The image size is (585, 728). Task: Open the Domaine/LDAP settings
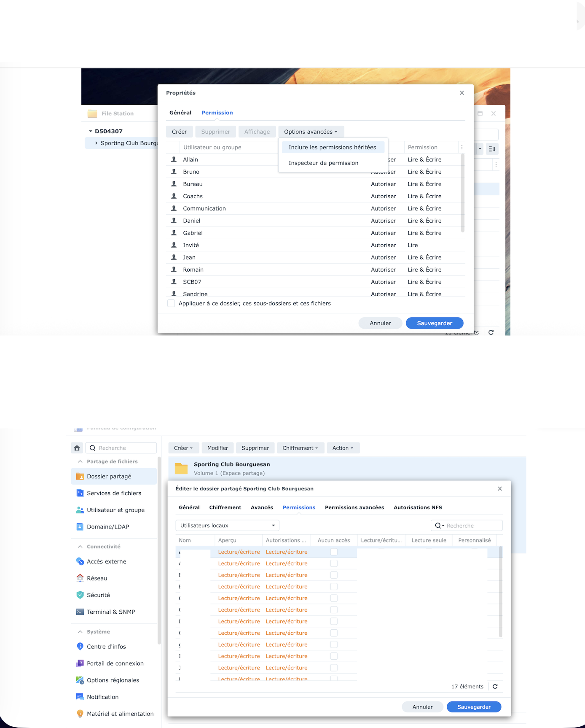click(114, 527)
